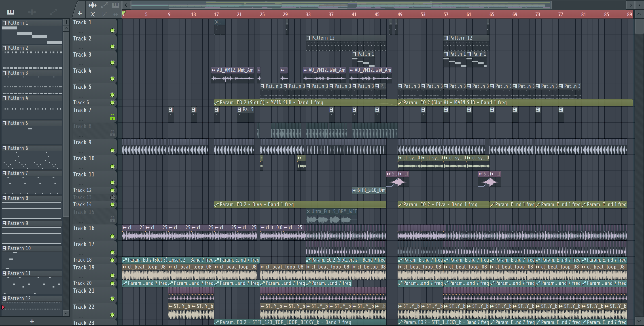Select first AU_VM12..Wet_Am clip on Track 4
This screenshot has height=326, width=644.
click(x=233, y=75)
